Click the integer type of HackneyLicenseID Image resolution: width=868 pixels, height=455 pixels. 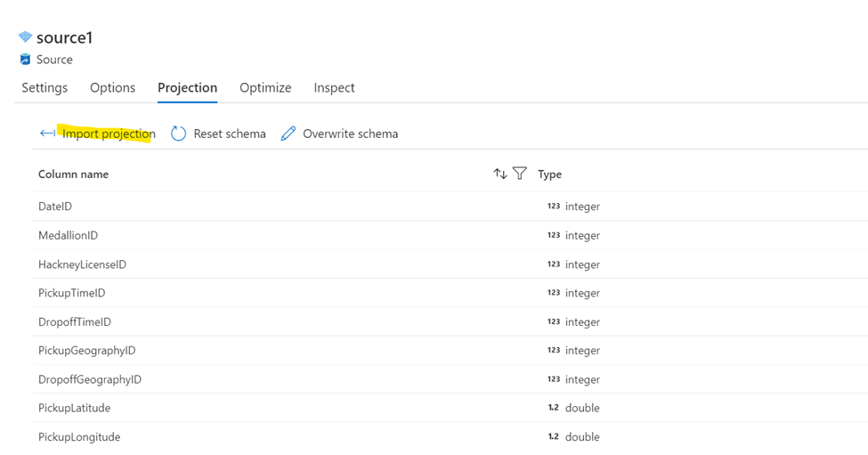coord(582,264)
